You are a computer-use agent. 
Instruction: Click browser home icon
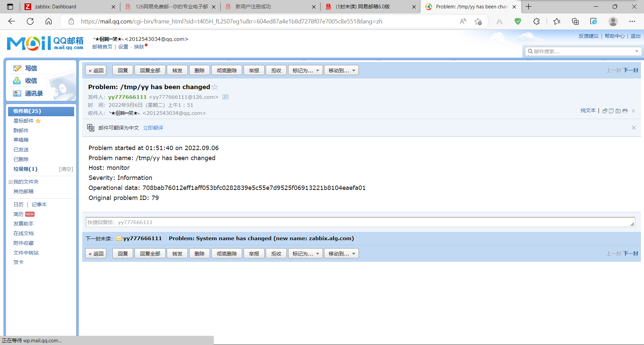click(49, 21)
